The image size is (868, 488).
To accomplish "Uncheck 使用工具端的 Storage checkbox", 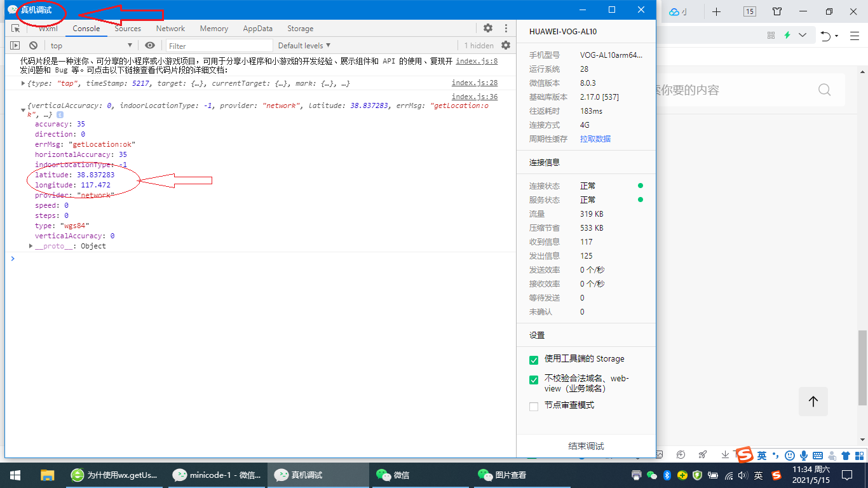I will click(534, 360).
